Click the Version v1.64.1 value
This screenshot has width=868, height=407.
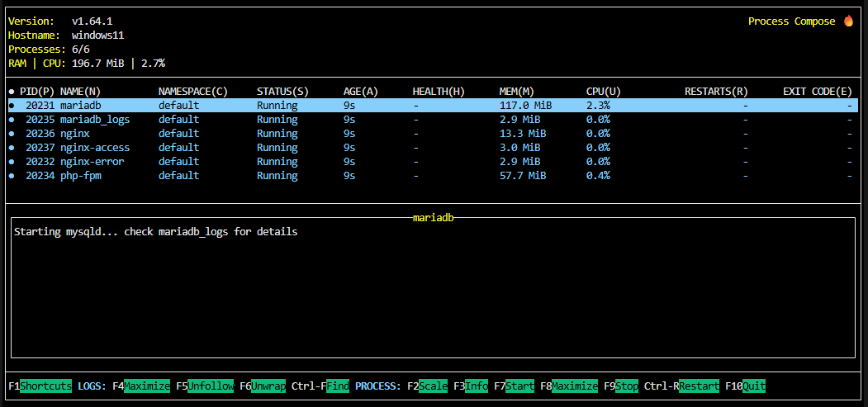[92, 21]
